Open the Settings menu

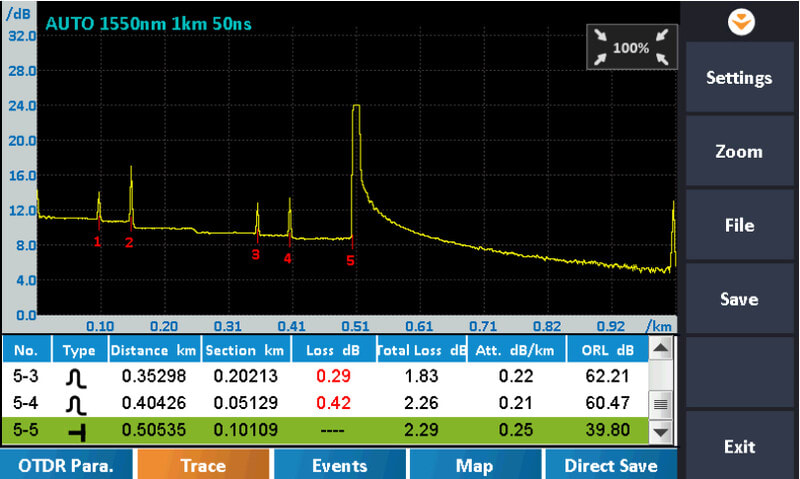coord(739,78)
